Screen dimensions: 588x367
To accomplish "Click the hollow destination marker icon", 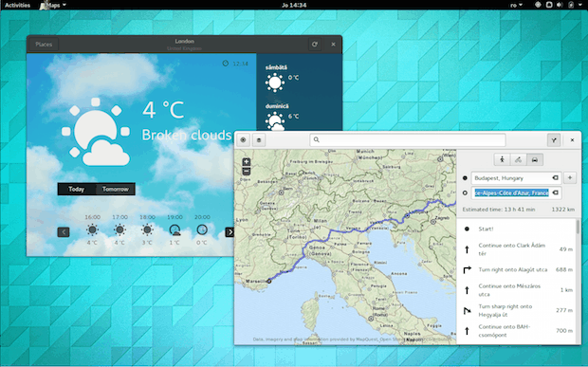I will [x=465, y=193].
